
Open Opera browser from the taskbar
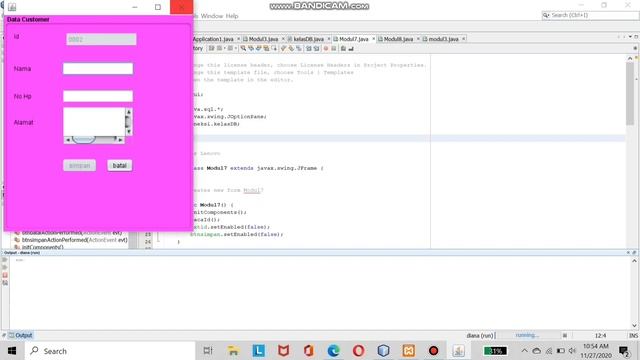pos(358,351)
